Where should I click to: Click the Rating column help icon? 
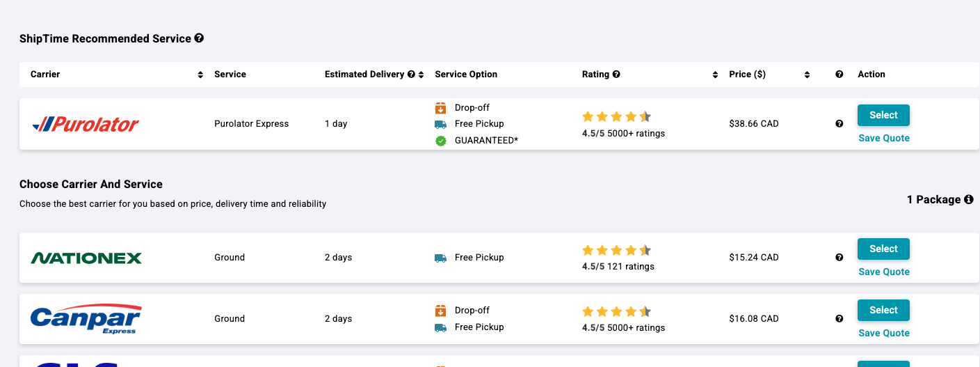(x=616, y=75)
